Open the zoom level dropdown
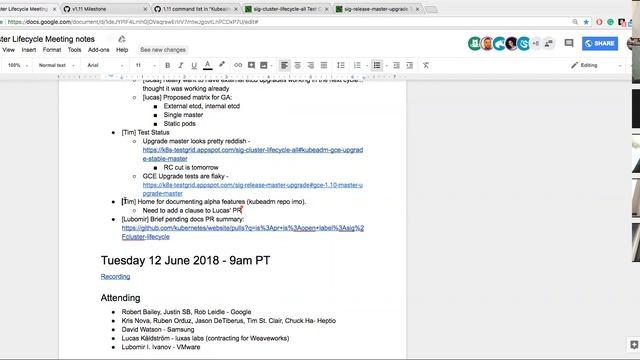This screenshot has width=640, height=360. point(18,65)
